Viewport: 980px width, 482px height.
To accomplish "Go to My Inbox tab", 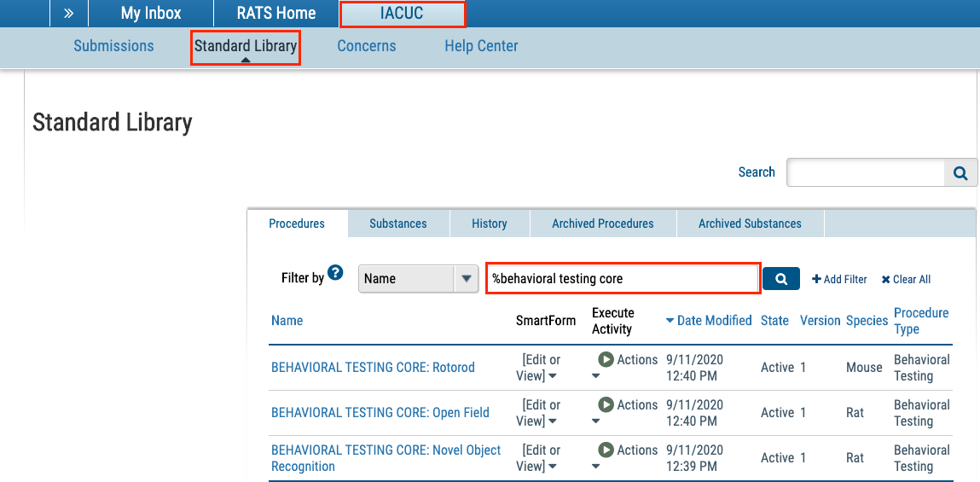I will [x=151, y=13].
